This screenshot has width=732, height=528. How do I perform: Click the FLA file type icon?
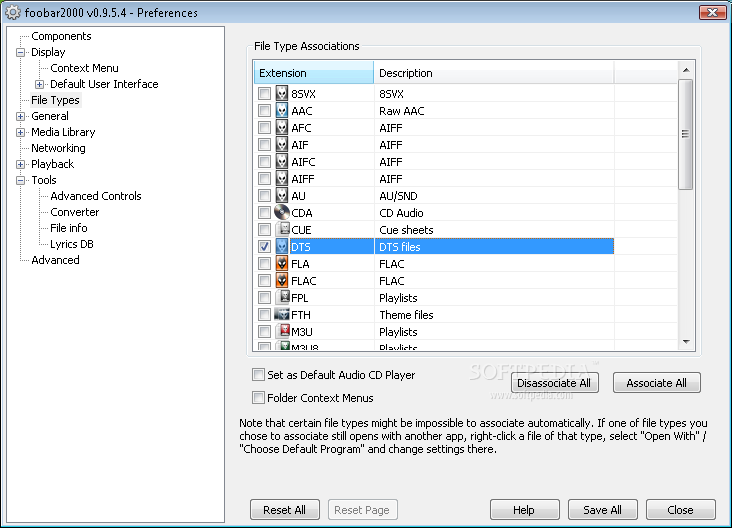coord(282,263)
